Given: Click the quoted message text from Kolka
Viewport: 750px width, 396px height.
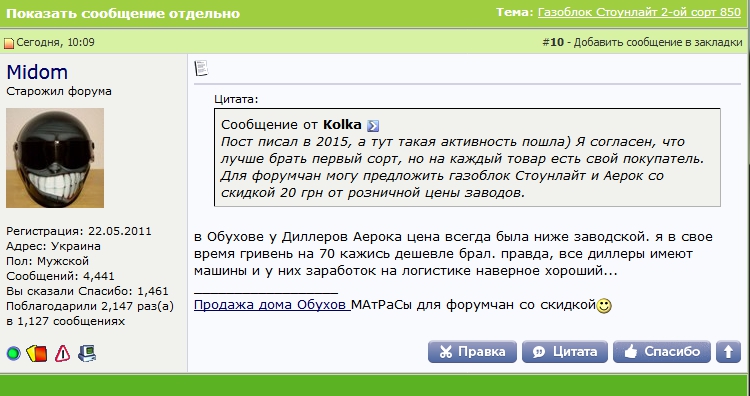Looking at the screenshot, I should coord(462,167).
